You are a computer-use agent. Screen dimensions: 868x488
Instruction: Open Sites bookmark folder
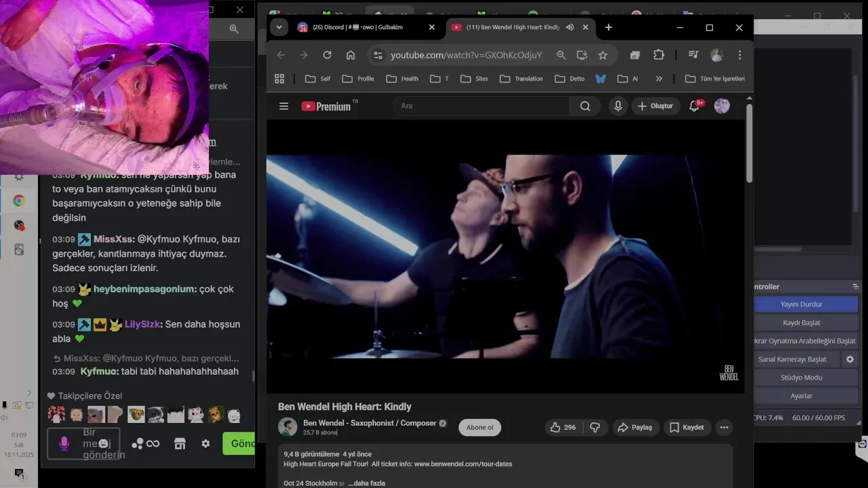[x=474, y=79]
